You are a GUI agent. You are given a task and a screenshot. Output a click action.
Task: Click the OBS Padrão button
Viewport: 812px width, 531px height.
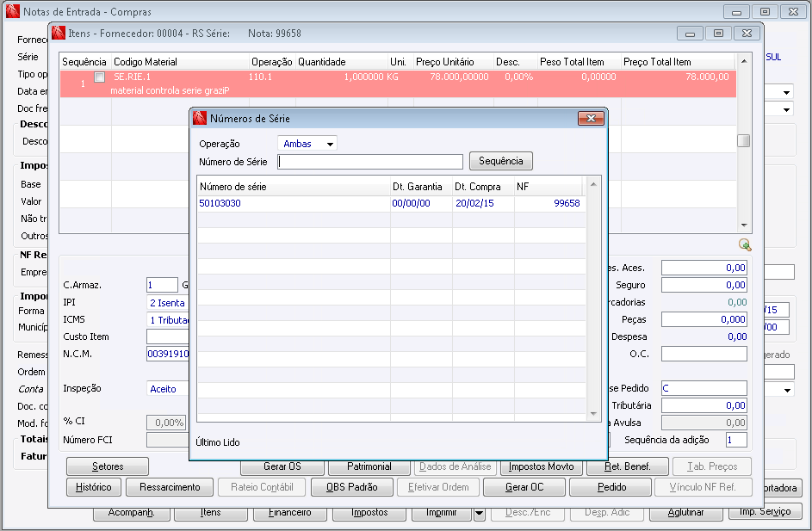352,487
